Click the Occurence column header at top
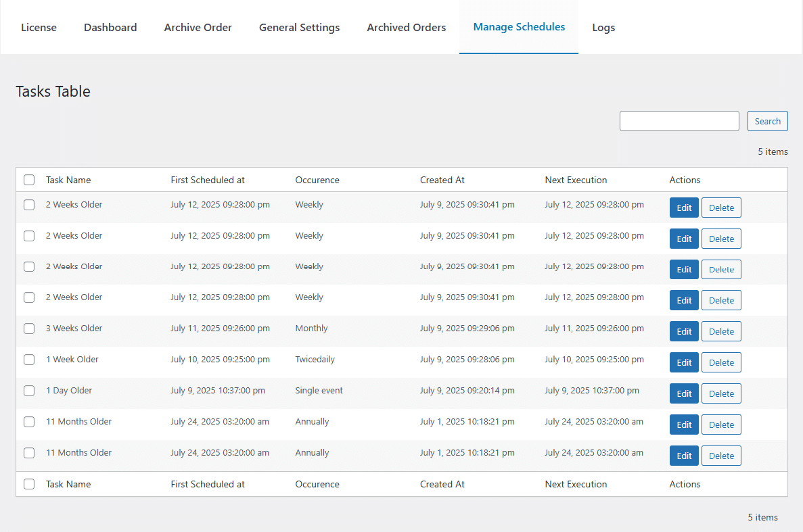This screenshot has width=803, height=532. click(317, 180)
